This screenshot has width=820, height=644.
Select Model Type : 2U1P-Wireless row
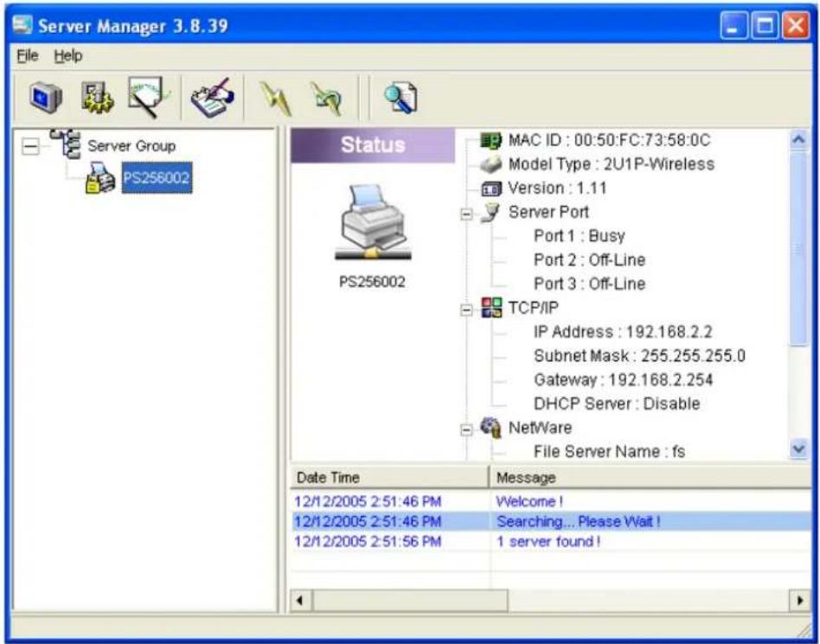[x=612, y=164]
